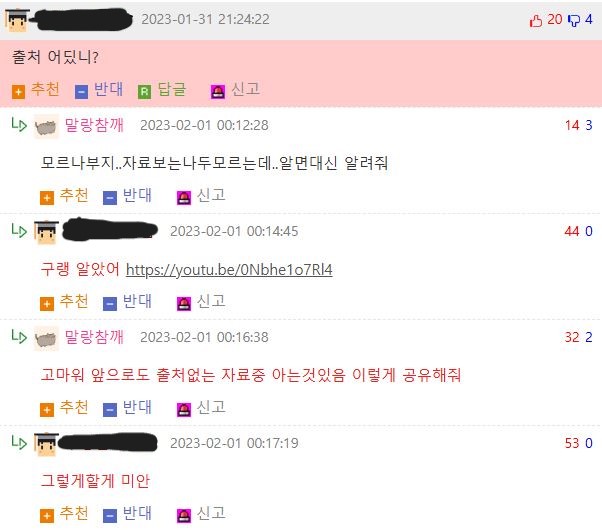Click the thumbs-up icon on top comment
The width and height of the screenshot is (602, 530).
(536, 20)
